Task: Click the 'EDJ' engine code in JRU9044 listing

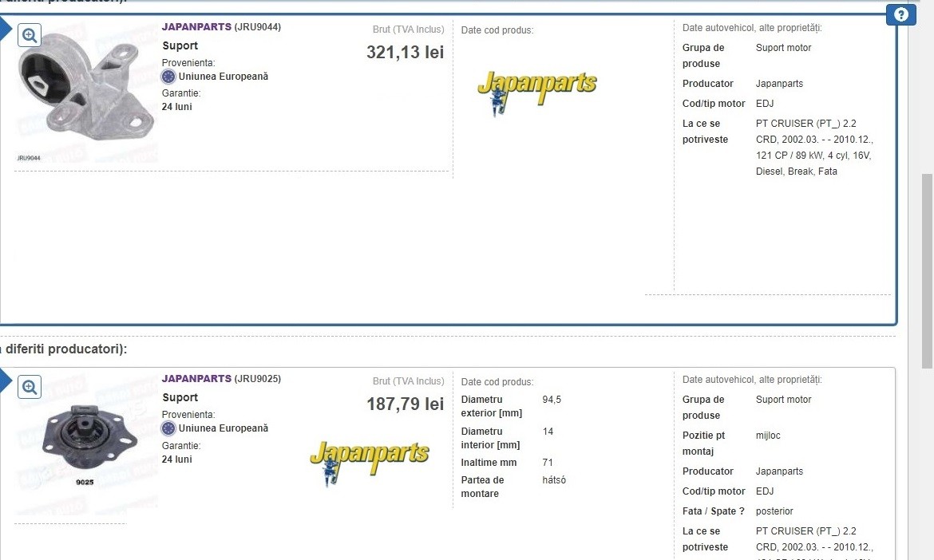Action: [x=765, y=104]
